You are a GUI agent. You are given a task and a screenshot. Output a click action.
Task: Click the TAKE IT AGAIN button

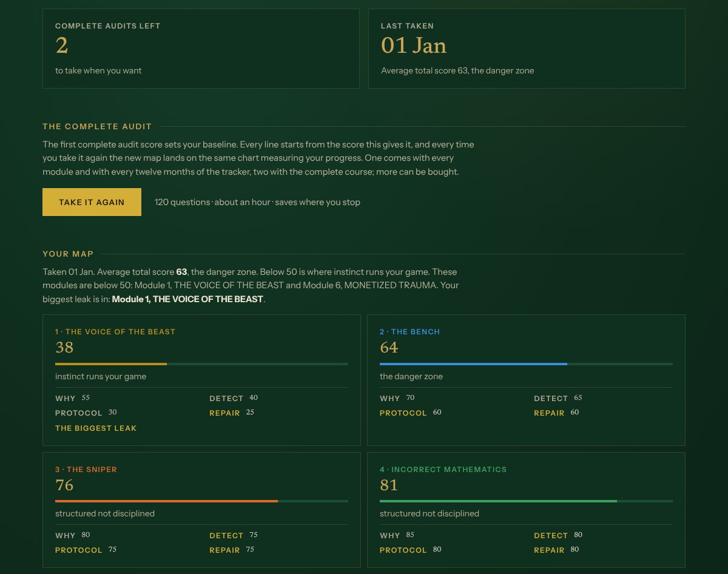coord(92,202)
